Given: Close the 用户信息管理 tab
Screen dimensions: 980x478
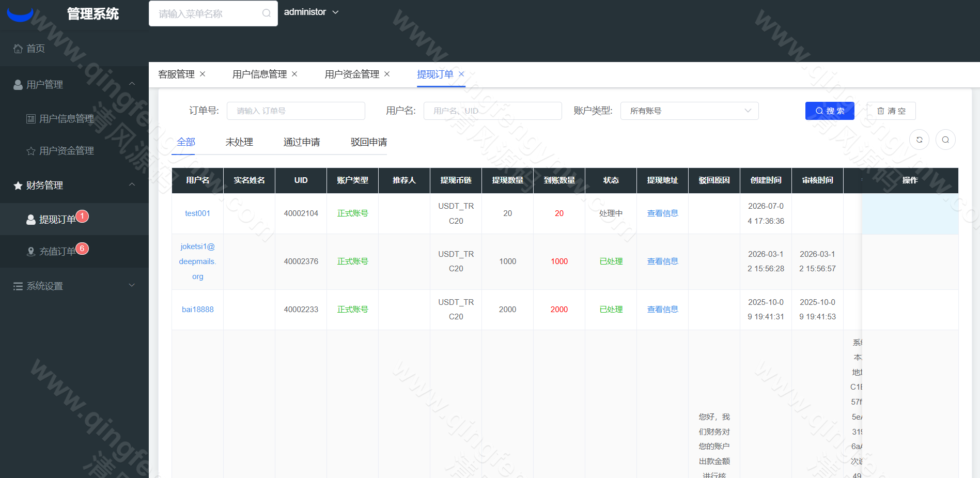Looking at the screenshot, I should click(x=294, y=74).
